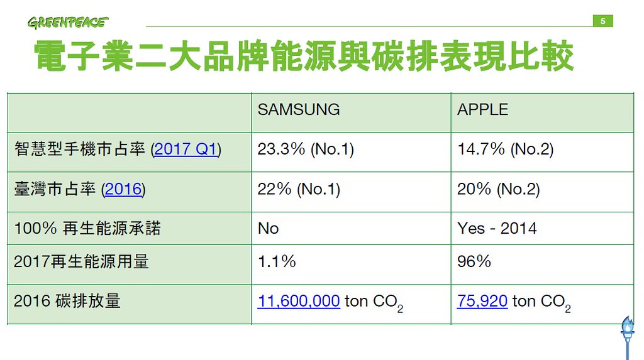The width and height of the screenshot is (644, 360).
Task: Select the Apple 96% renewable usage cell
Action: [542, 265]
